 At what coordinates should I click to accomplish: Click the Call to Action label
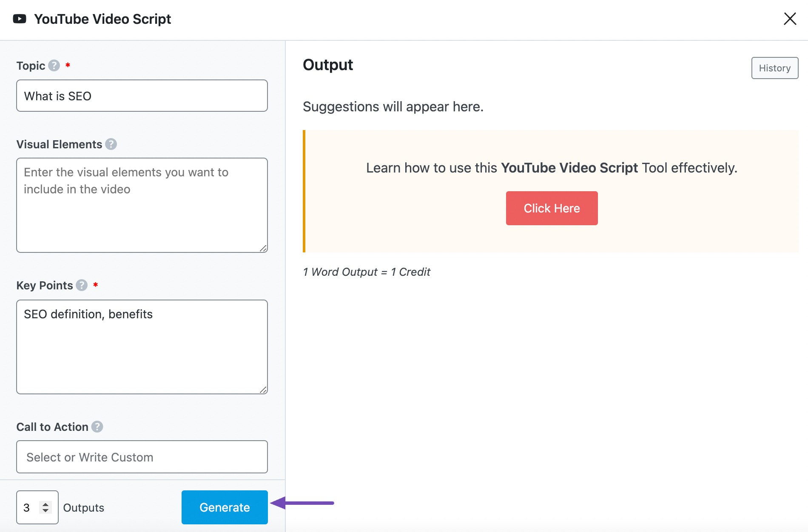pyautogui.click(x=52, y=427)
